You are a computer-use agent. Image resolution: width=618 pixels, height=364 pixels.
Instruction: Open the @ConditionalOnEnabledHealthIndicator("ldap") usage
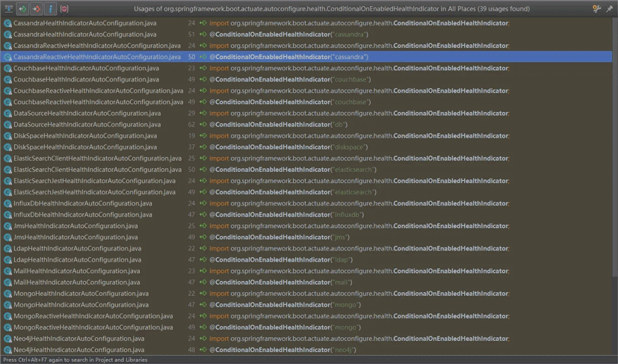[x=281, y=260]
